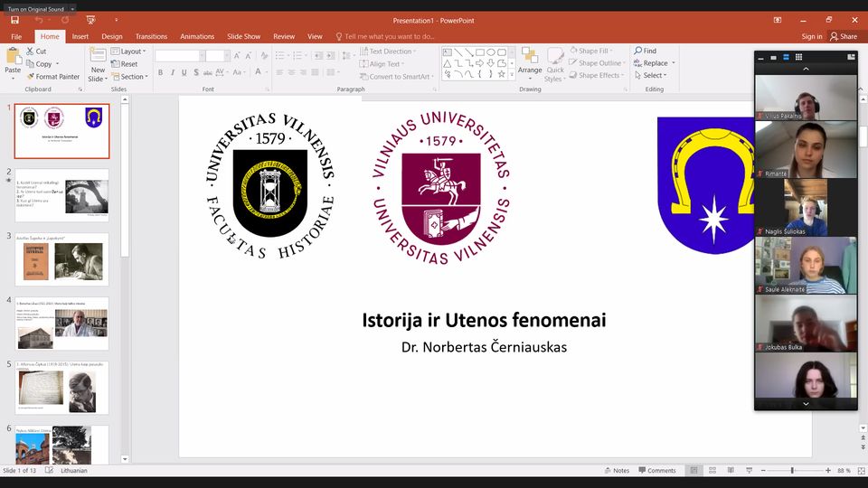Toggle Strikethrough formatting
The width and height of the screenshot is (868, 488).
[208, 72]
